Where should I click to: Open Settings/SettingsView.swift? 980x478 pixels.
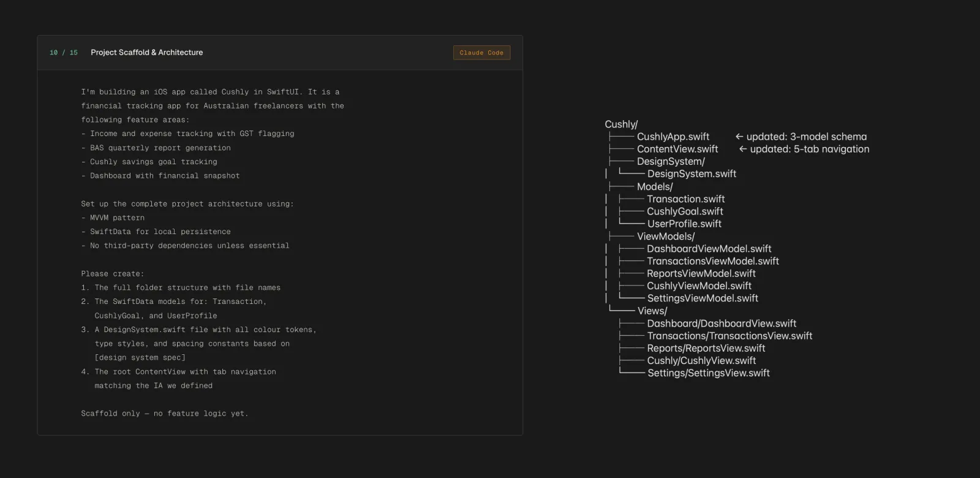(x=709, y=373)
